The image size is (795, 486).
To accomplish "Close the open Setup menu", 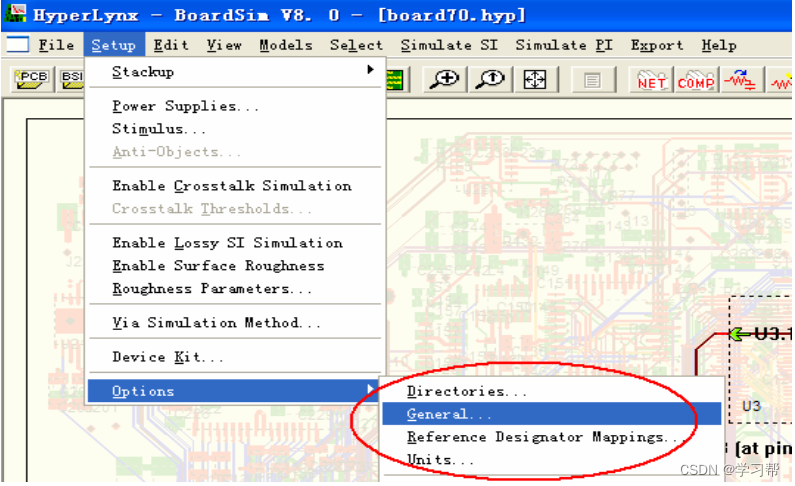I will pos(114,45).
